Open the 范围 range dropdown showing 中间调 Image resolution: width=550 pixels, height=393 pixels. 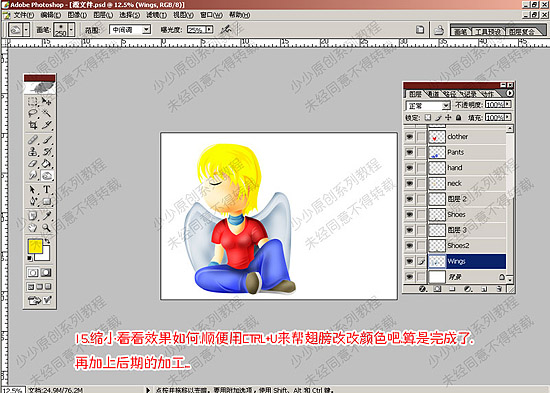(130, 30)
